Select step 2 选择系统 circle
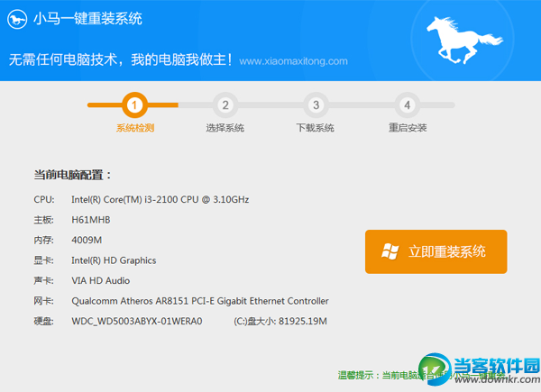This screenshot has height=392, width=541. click(225, 105)
